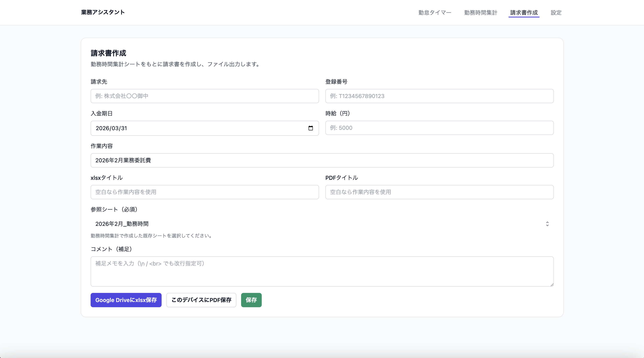Focus the 時給（円） input field
This screenshot has height=358, width=644.
pos(439,128)
